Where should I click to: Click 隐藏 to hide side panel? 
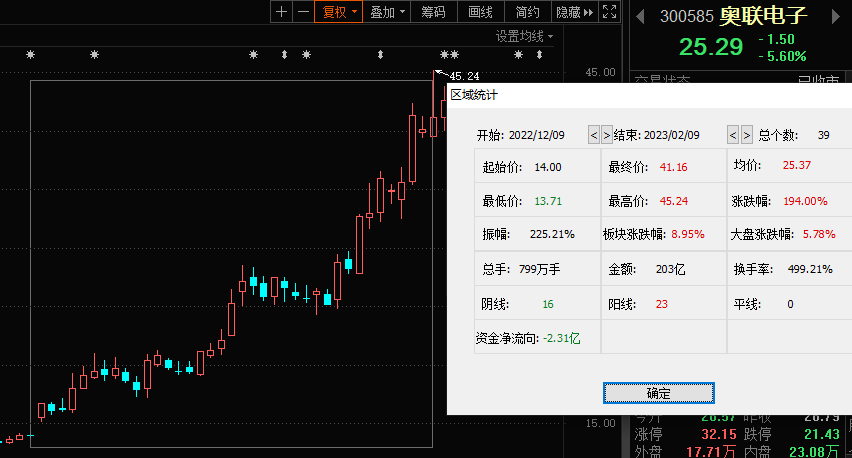tap(574, 11)
